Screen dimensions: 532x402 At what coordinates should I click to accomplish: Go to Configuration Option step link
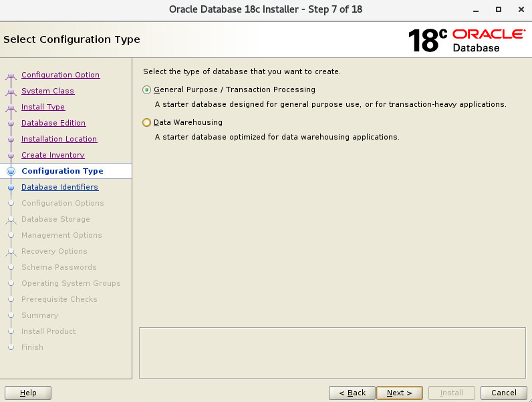60,75
